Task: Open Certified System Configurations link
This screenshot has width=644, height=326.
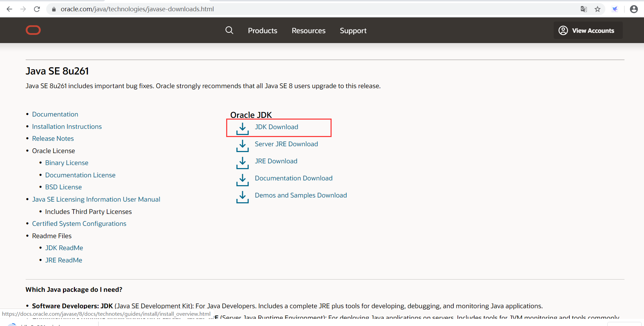Action: pos(79,223)
